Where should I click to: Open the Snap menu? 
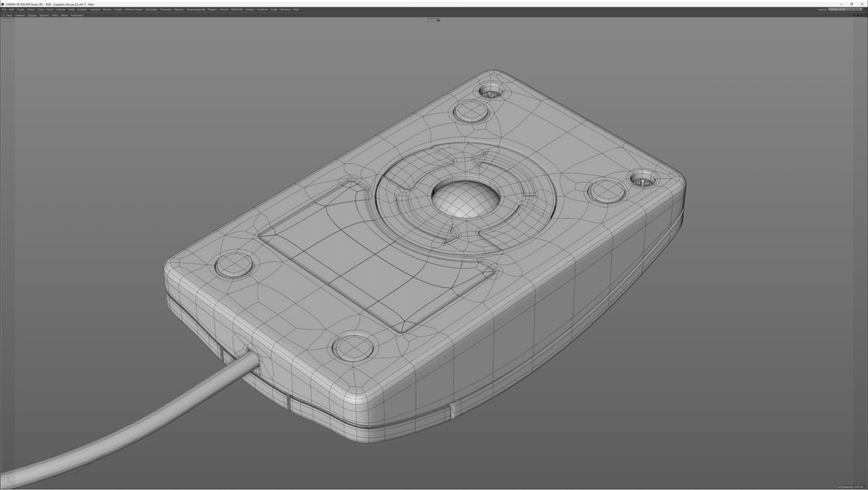click(x=72, y=9)
